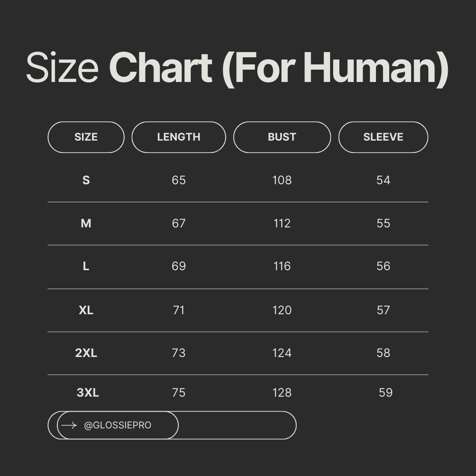Image resolution: width=476 pixels, height=476 pixels.
Task: Click the BUST column header pill
Action: point(282,137)
